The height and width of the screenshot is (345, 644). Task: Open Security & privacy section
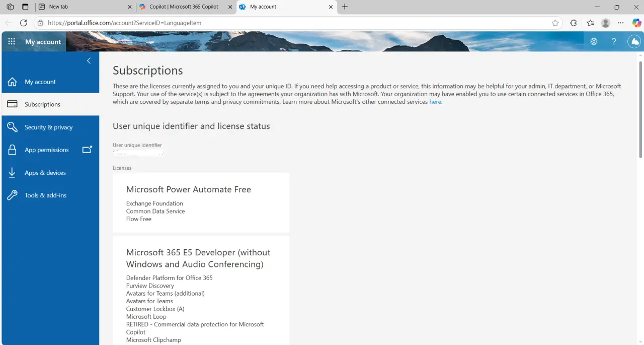(50, 127)
